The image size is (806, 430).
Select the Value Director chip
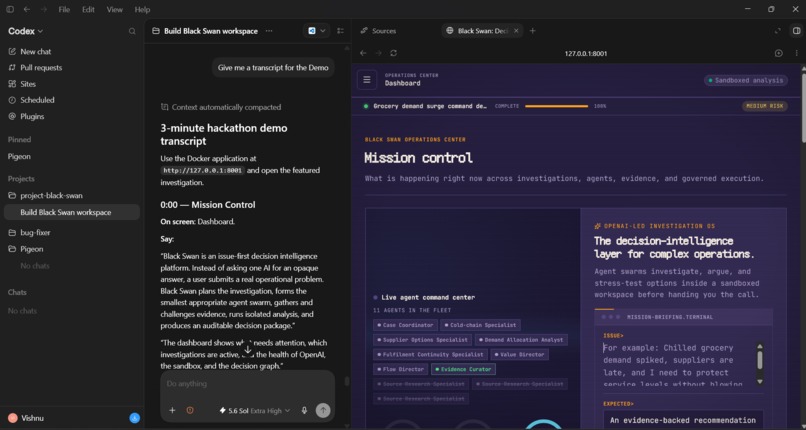(520, 354)
